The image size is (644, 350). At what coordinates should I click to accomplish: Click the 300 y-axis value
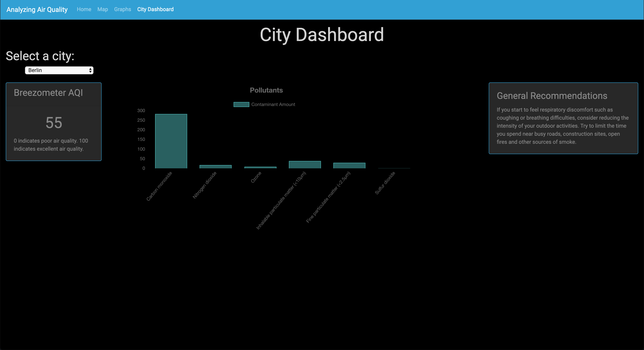[x=141, y=110]
